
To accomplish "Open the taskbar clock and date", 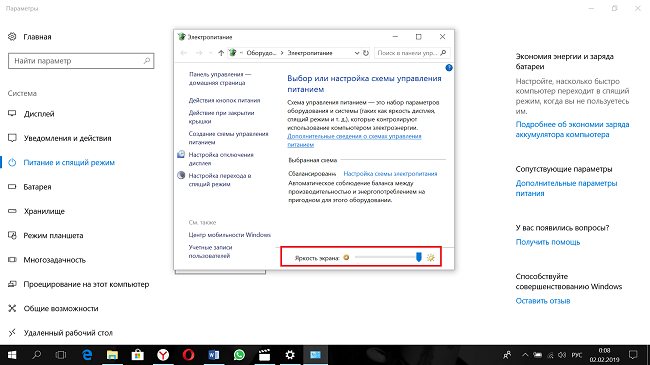I will click(x=604, y=355).
